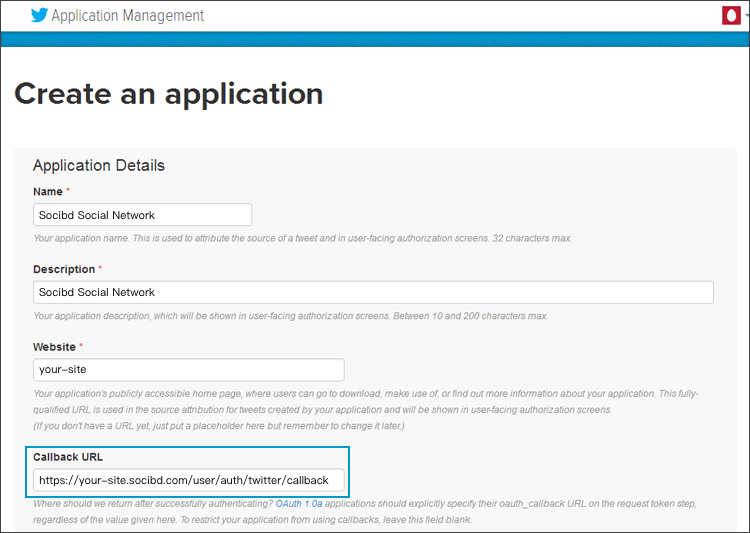Focus the Description text input field

point(373,292)
